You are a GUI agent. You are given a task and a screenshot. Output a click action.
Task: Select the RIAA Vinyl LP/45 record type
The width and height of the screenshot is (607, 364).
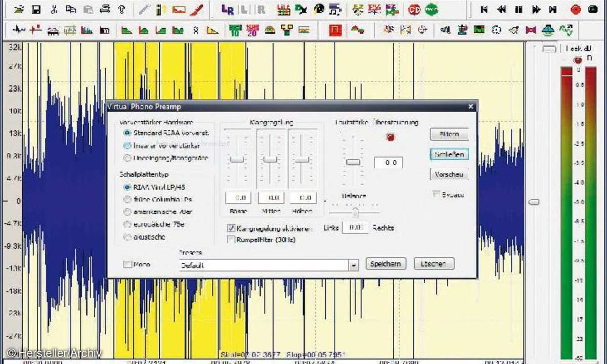(127, 187)
